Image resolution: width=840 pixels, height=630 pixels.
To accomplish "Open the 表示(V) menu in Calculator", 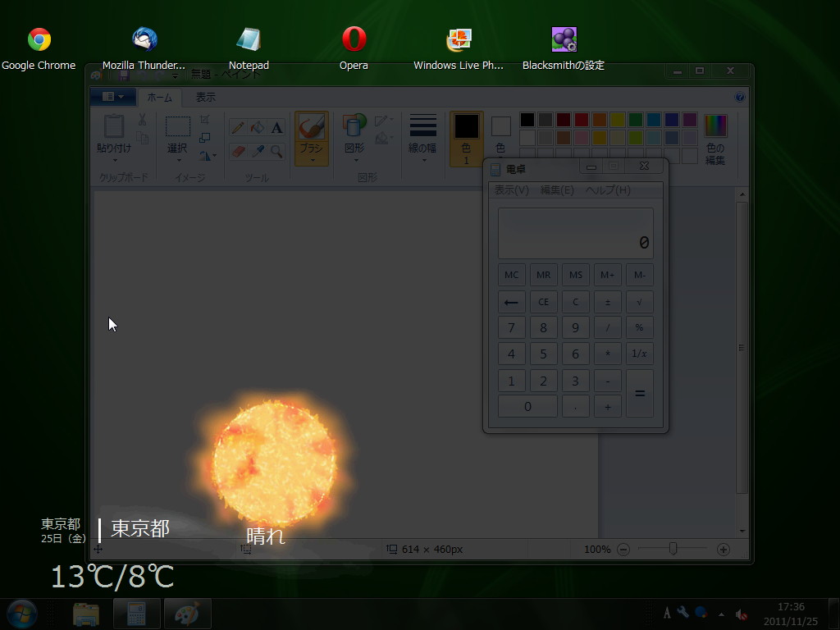I will (x=511, y=190).
